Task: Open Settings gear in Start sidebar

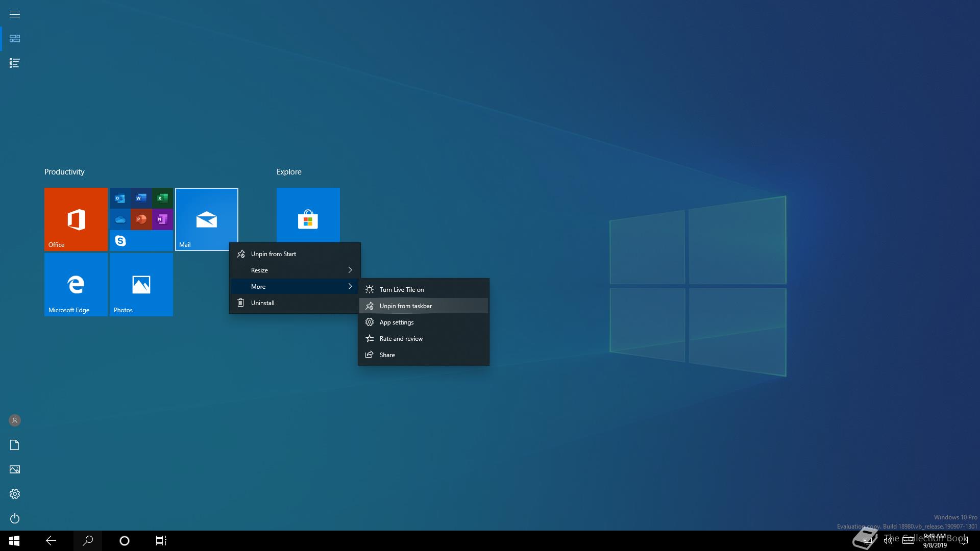Action: tap(15, 494)
